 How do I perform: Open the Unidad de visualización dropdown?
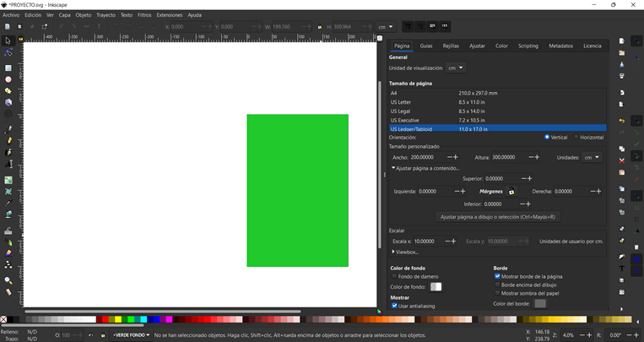click(456, 68)
